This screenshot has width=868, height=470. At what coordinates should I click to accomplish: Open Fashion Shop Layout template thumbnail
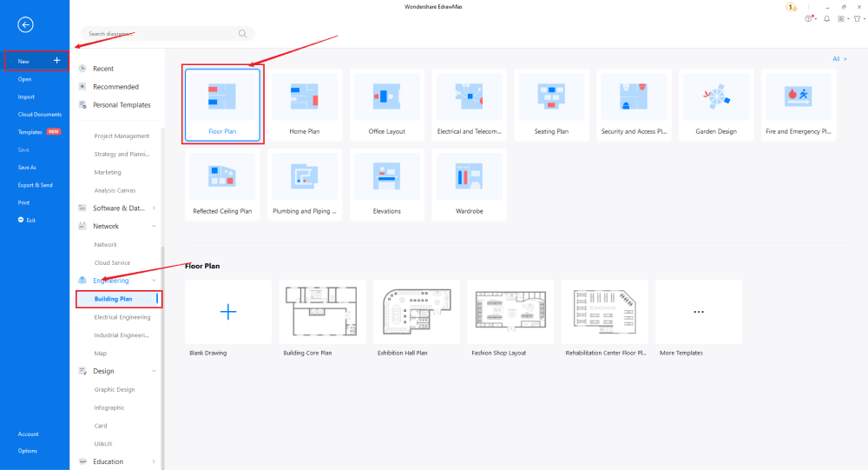[x=510, y=312]
